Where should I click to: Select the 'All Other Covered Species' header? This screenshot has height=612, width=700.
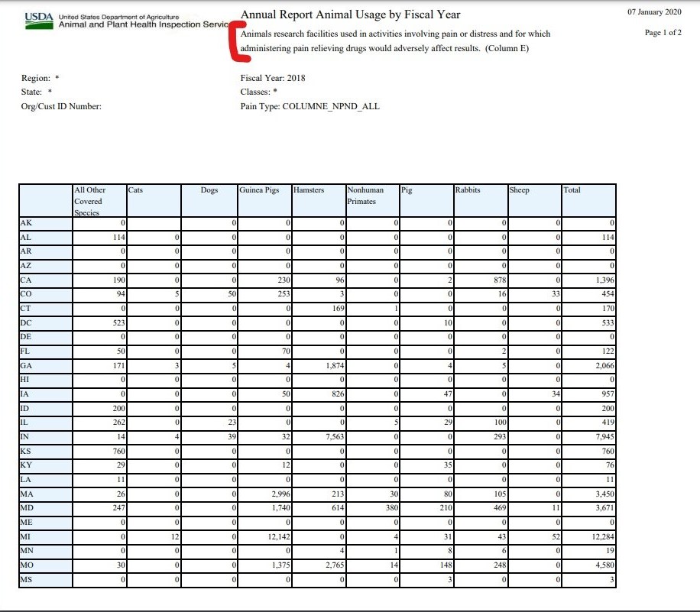coord(90,201)
